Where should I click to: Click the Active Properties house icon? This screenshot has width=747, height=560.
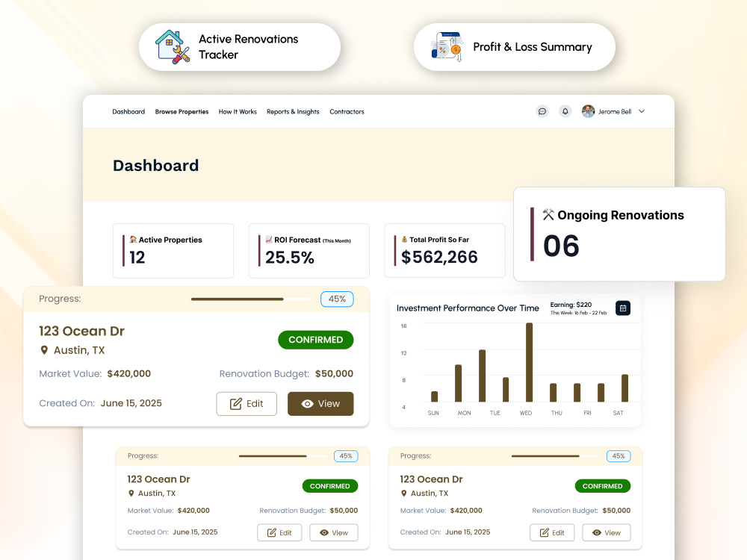[x=134, y=240]
